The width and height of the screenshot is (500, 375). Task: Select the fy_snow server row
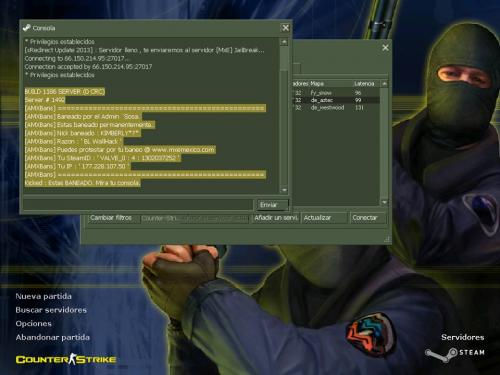tap(336, 93)
